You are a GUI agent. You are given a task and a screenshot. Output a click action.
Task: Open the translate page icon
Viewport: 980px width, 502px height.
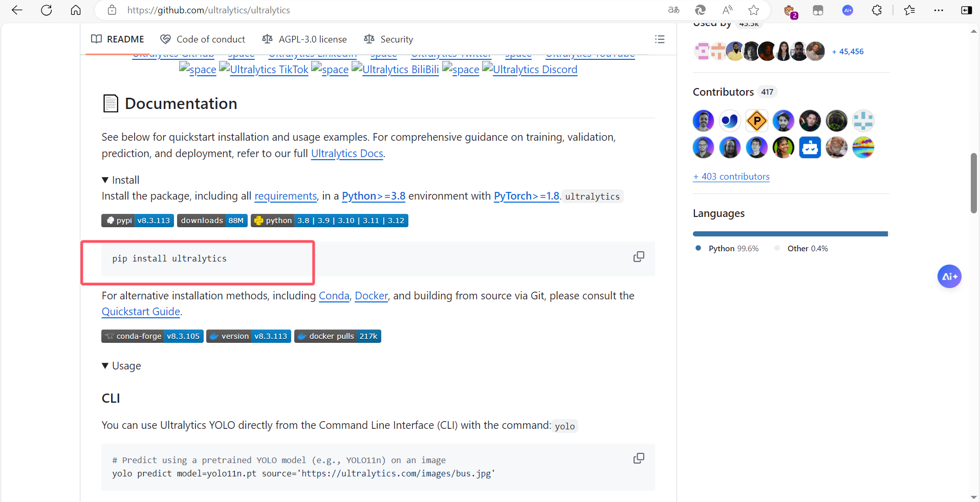674,10
